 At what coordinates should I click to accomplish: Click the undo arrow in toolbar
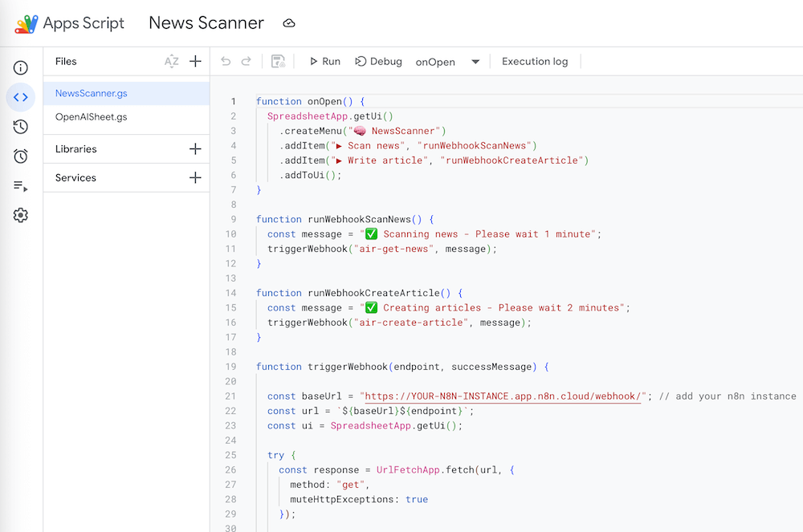pos(226,62)
